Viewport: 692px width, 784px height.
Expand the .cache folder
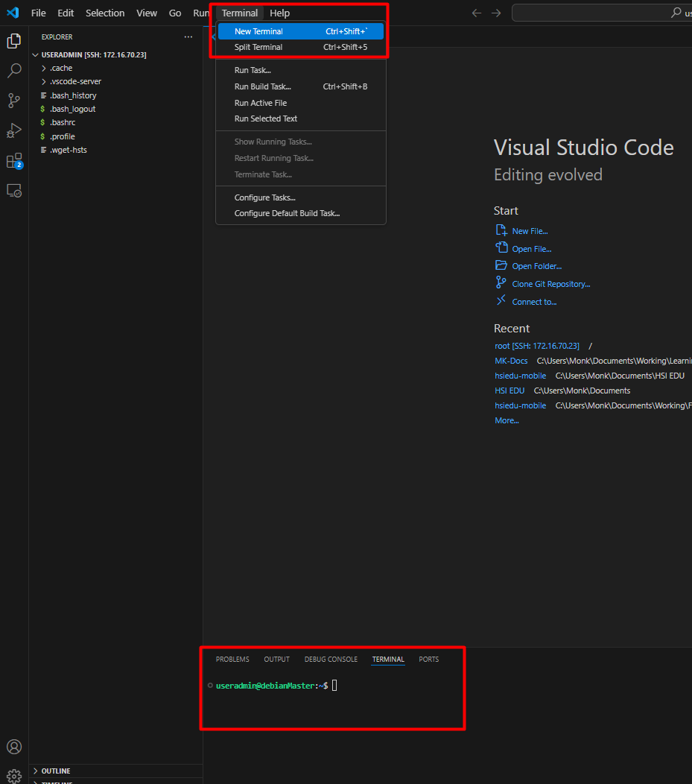pos(61,68)
